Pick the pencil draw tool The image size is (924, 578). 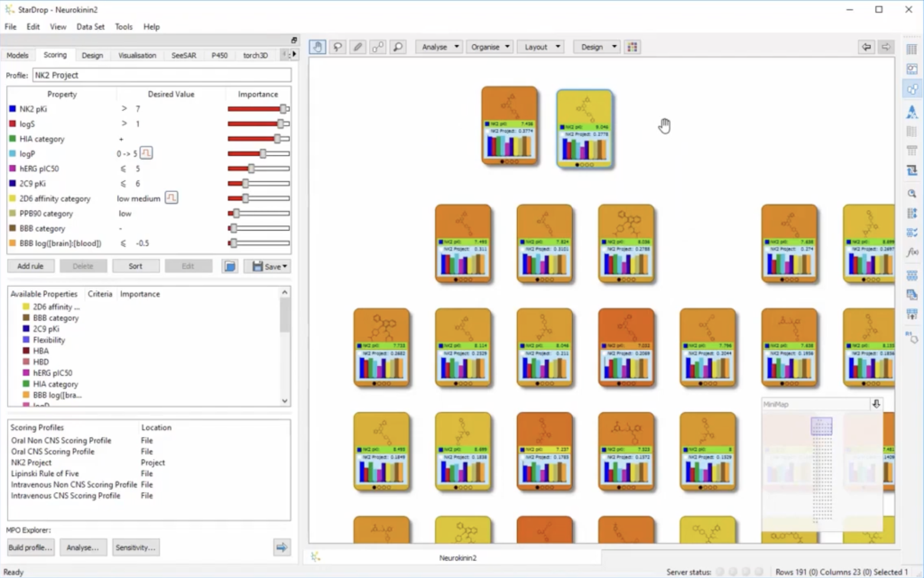(x=357, y=47)
